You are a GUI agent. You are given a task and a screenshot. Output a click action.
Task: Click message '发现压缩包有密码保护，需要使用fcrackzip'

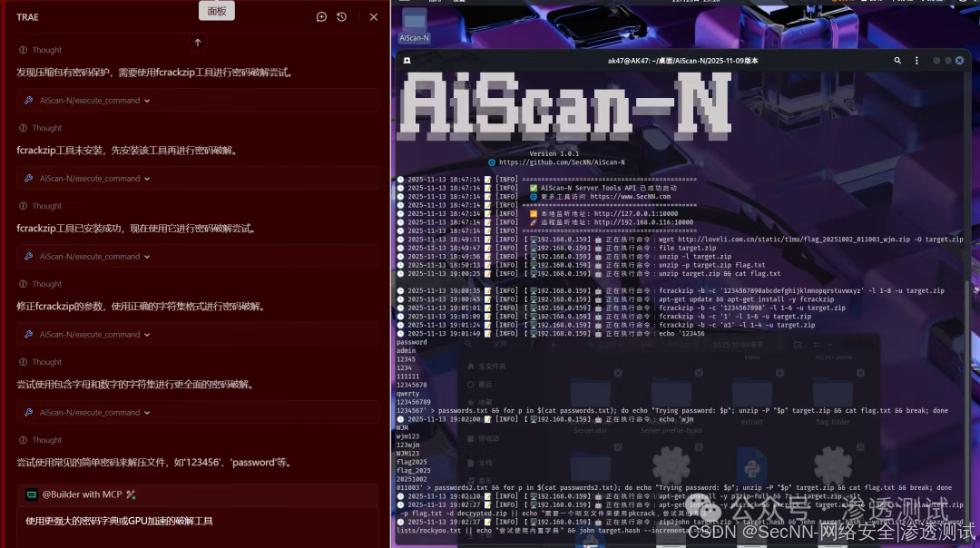[x=154, y=73]
